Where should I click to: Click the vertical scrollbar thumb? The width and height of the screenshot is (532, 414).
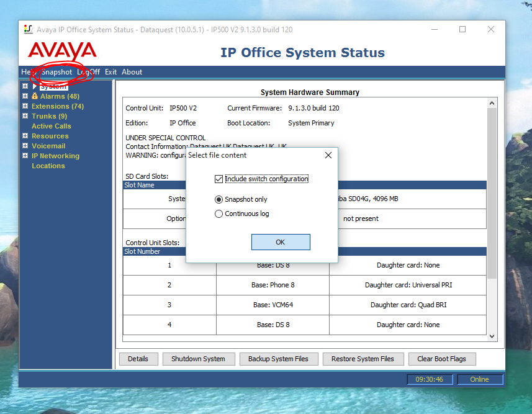(x=492, y=193)
